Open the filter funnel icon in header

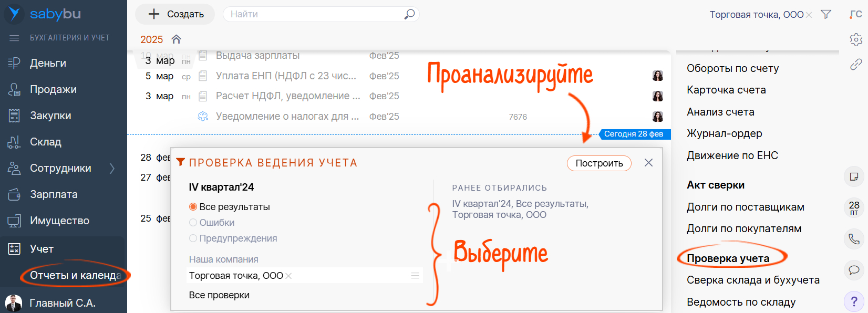pos(826,15)
